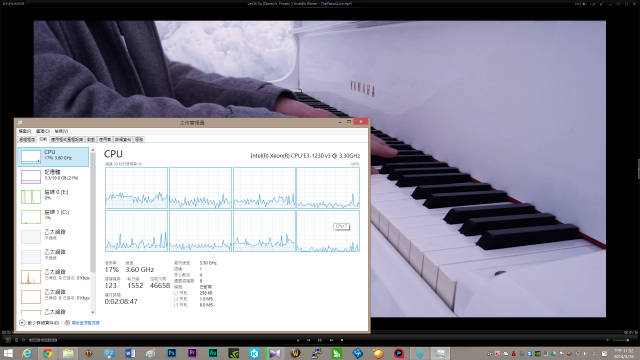Open the NVIDIA taskbar icon
The image size is (640, 360).
pos(233,353)
